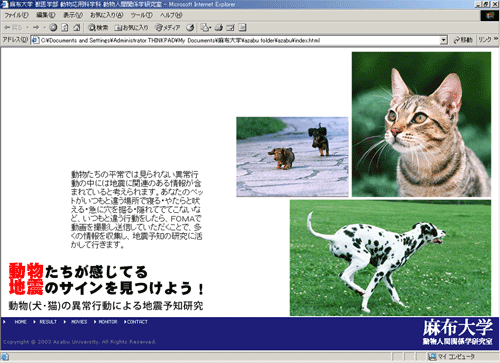Open the Help (ヘルプ) menu

(x=171, y=15)
